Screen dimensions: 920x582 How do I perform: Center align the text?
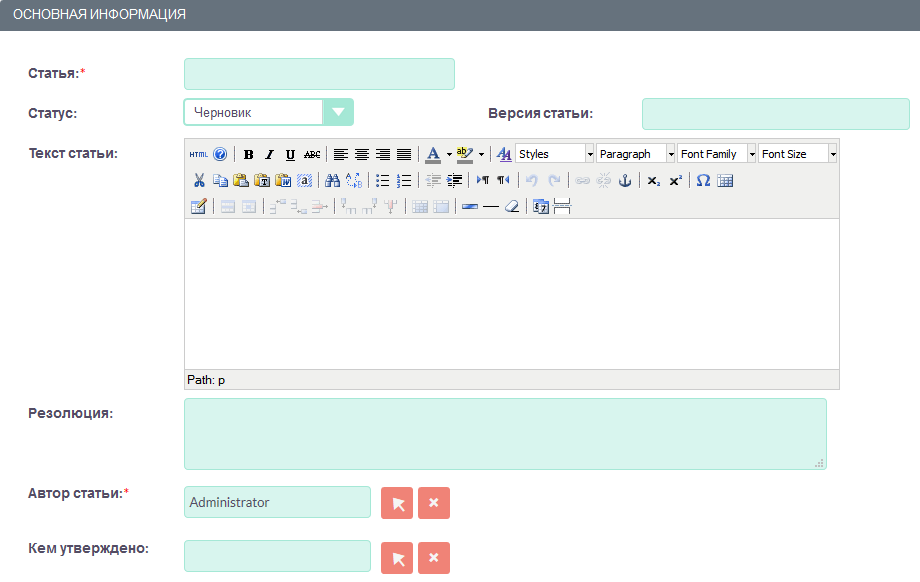point(362,155)
